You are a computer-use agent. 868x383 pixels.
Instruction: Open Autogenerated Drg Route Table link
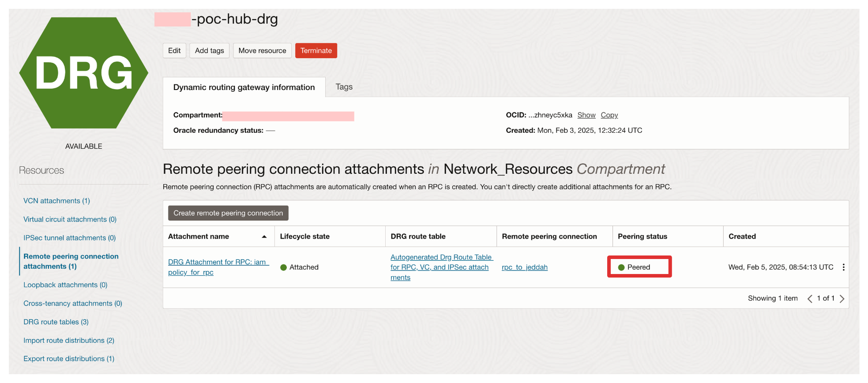[440, 258]
